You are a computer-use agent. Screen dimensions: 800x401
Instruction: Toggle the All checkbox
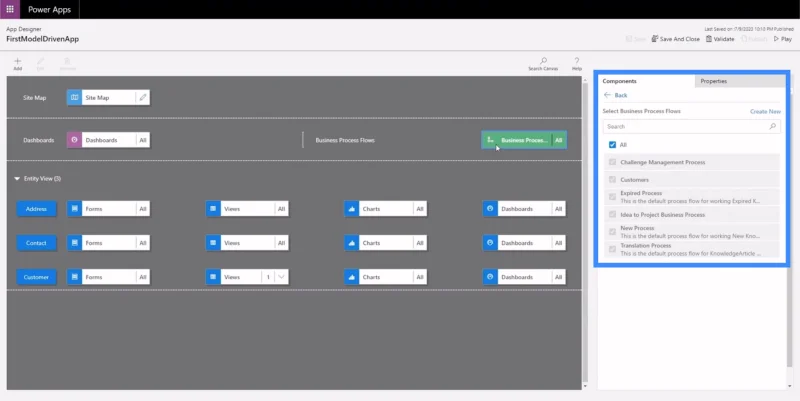click(x=612, y=145)
